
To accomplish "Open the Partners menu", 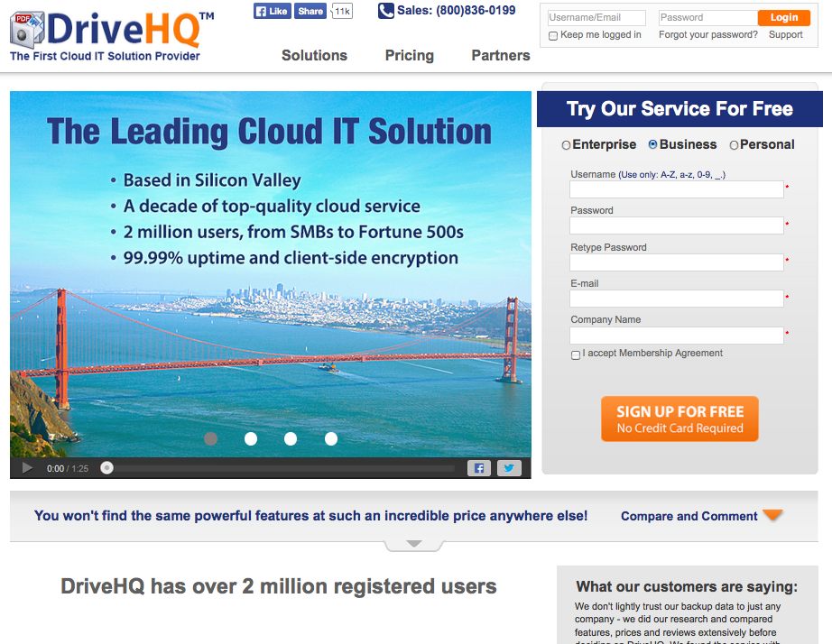I will point(500,55).
